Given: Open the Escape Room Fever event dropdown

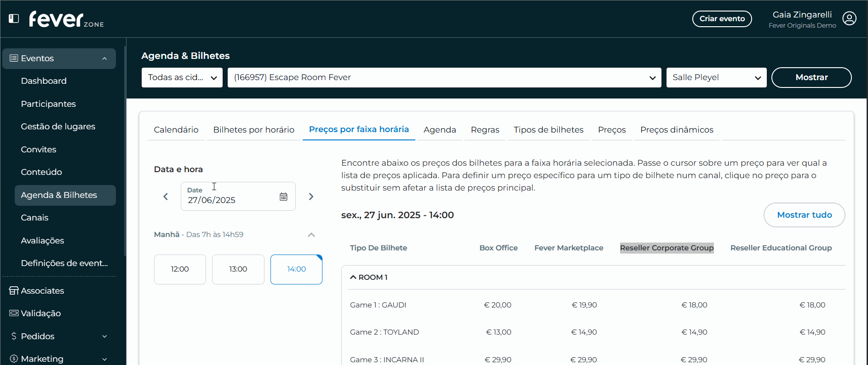Looking at the screenshot, I should tap(444, 77).
